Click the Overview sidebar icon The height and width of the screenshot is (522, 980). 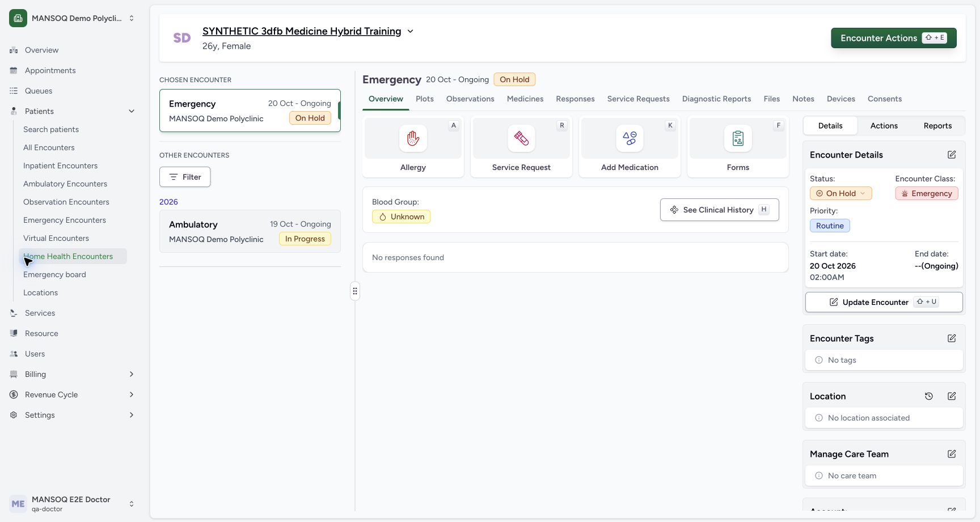(14, 50)
